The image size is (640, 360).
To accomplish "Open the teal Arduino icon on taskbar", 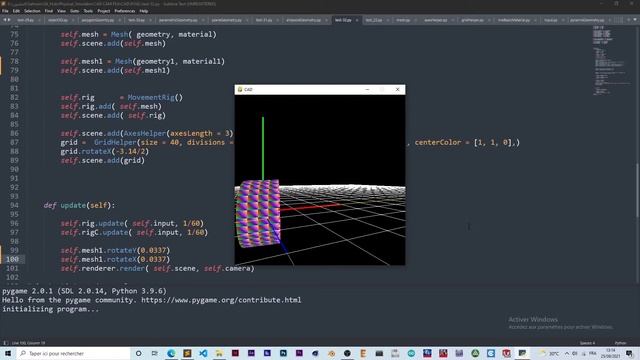I will tap(411, 353).
